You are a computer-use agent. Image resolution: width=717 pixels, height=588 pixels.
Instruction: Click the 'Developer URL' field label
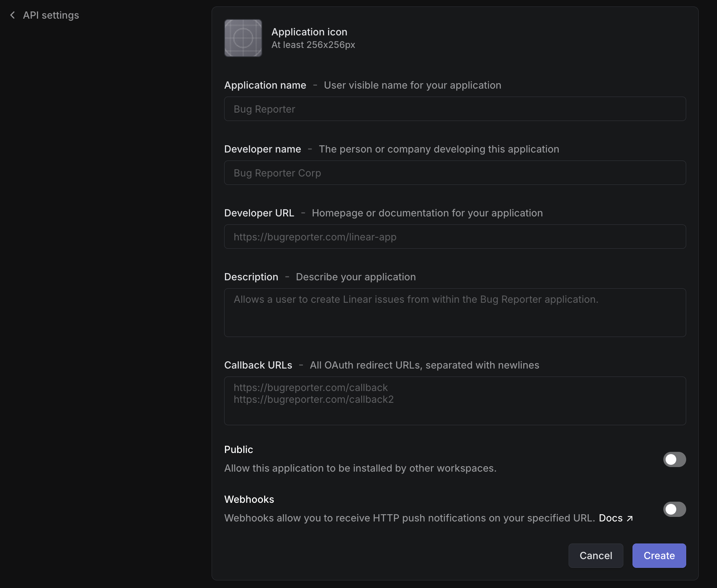259,213
